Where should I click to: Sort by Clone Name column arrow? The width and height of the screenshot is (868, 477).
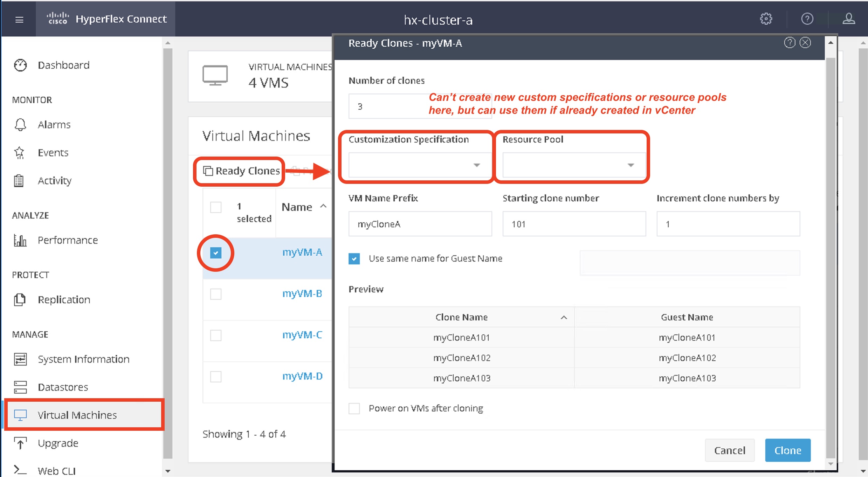(x=564, y=317)
